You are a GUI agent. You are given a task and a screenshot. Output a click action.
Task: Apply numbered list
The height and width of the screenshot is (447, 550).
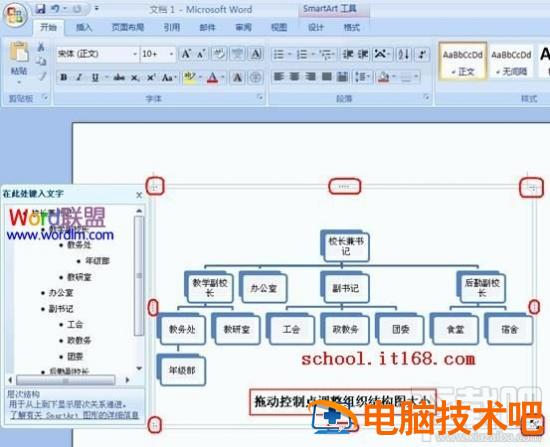[302, 54]
